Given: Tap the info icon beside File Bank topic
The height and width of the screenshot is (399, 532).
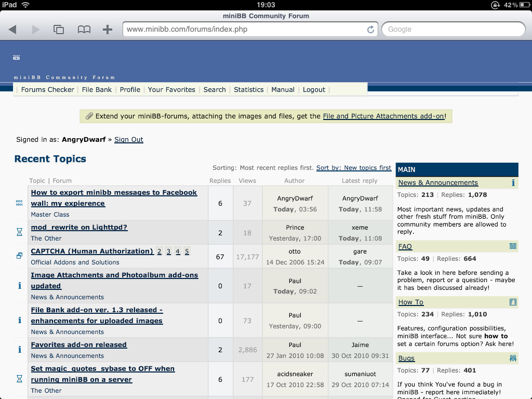Looking at the screenshot, I should point(19,320).
